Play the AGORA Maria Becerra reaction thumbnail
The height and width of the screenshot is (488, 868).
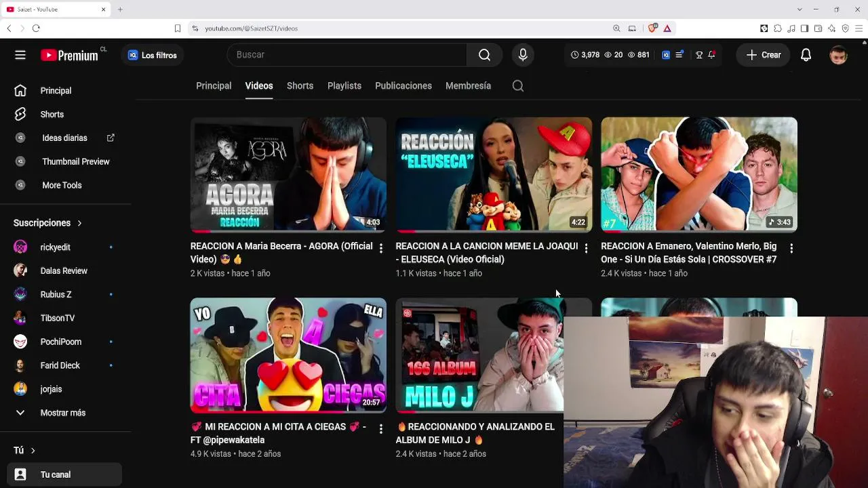[288, 175]
